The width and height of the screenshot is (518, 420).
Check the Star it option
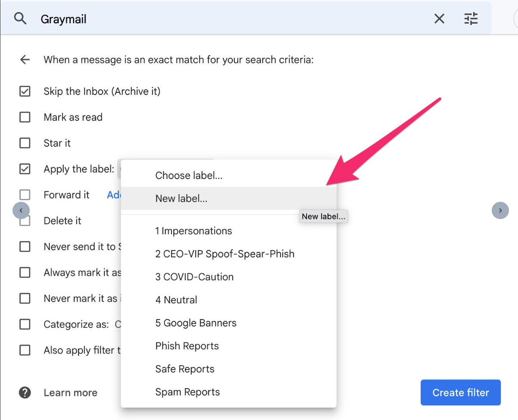25,143
